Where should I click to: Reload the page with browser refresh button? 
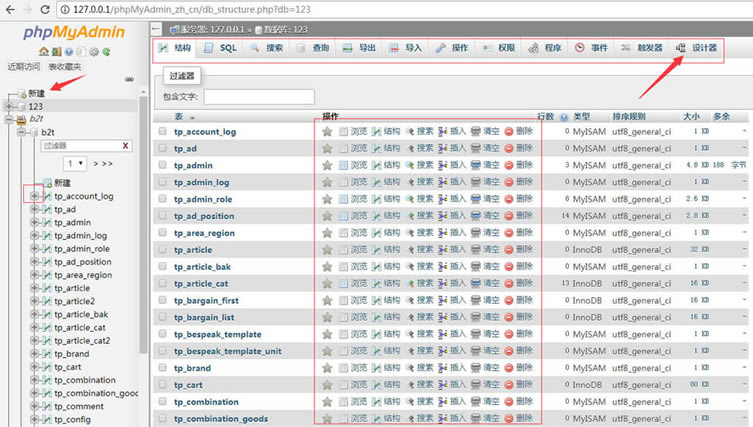point(45,9)
